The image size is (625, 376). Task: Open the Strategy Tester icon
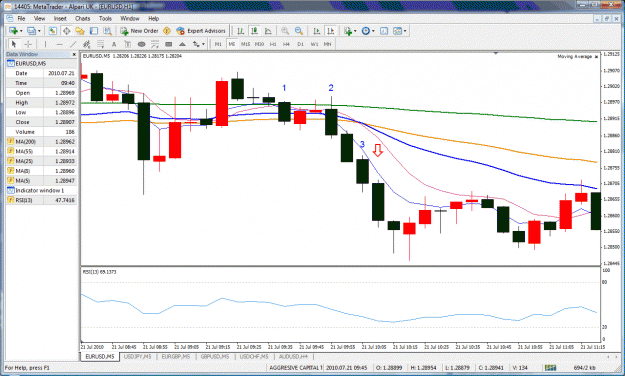108,31
